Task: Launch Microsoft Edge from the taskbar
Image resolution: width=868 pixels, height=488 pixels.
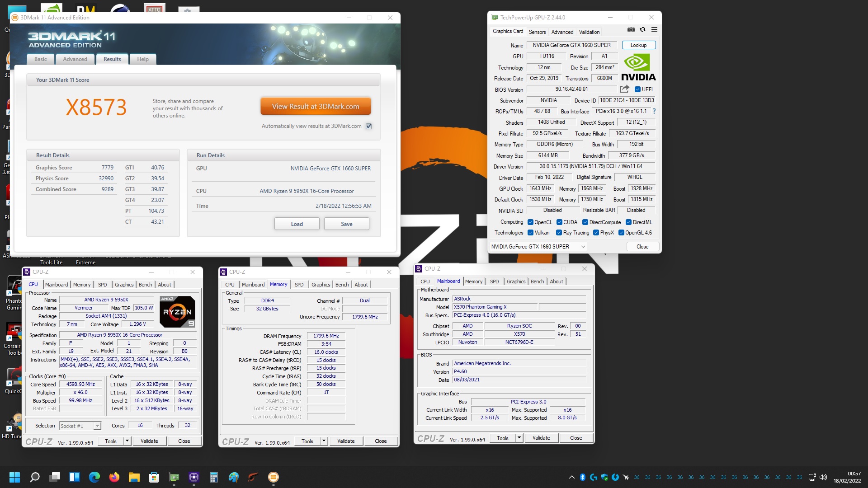Action: (94, 477)
